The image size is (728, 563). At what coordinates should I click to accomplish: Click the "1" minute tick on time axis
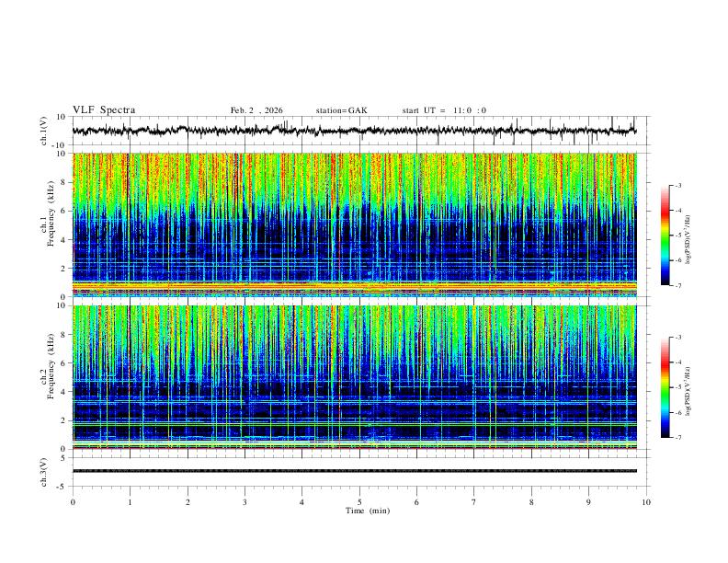click(130, 502)
